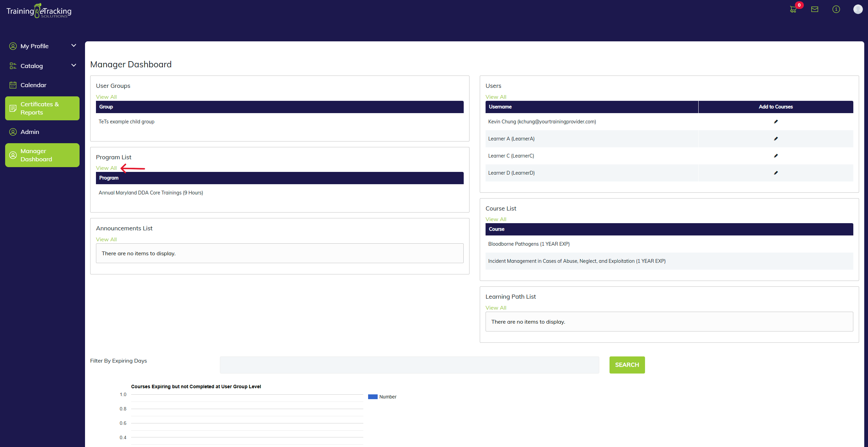Open the shopping cart icon
Image resolution: width=868 pixels, height=447 pixels.
pyautogui.click(x=793, y=10)
